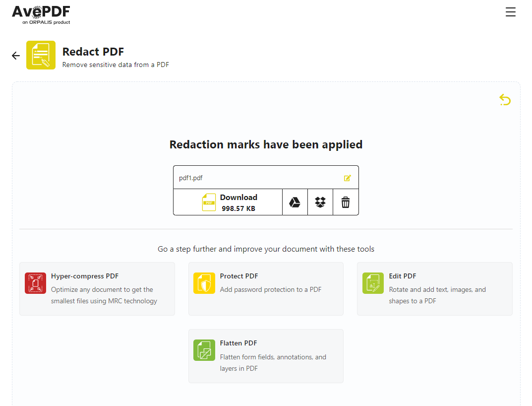Click the yellow Redact PDF tool icon
532x406 pixels.
pyautogui.click(x=41, y=55)
